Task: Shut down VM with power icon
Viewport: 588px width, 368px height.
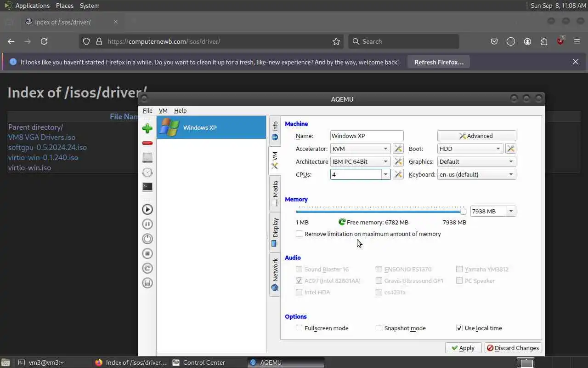Action: pyautogui.click(x=147, y=239)
